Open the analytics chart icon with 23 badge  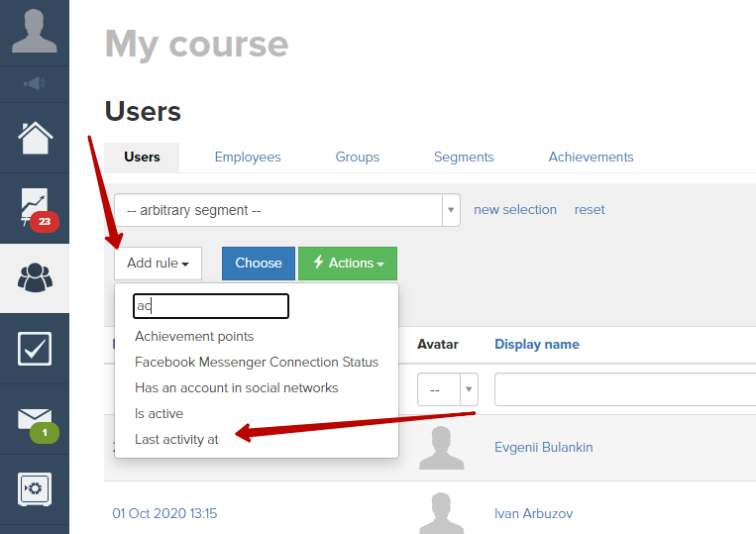(x=37, y=209)
